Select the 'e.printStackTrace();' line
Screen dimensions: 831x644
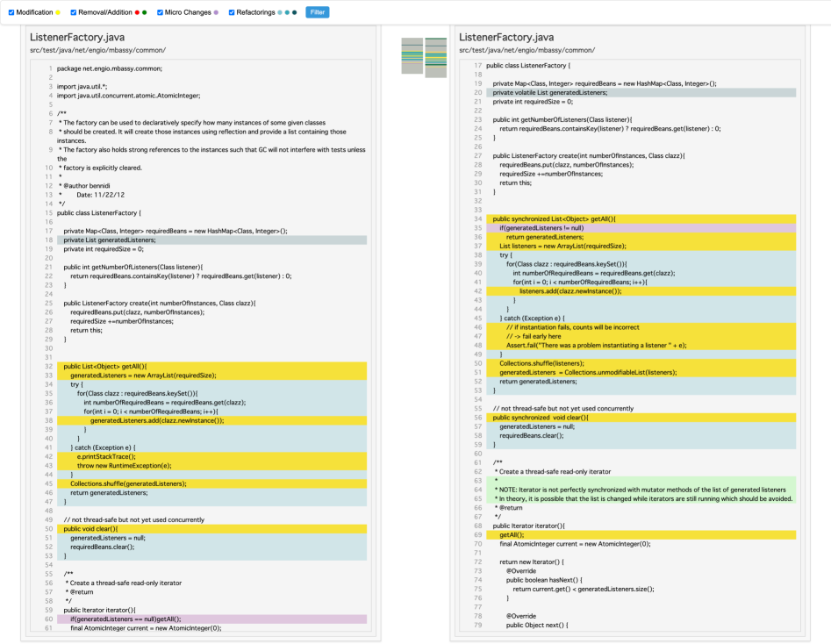[211, 456]
